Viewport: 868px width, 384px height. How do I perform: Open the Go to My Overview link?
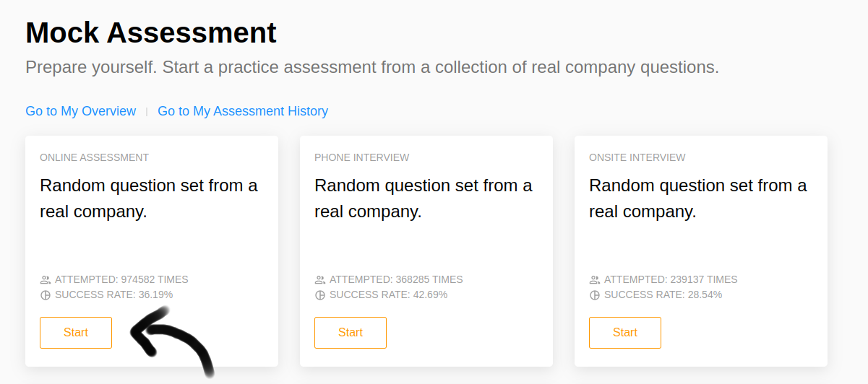click(x=80, y=111)
